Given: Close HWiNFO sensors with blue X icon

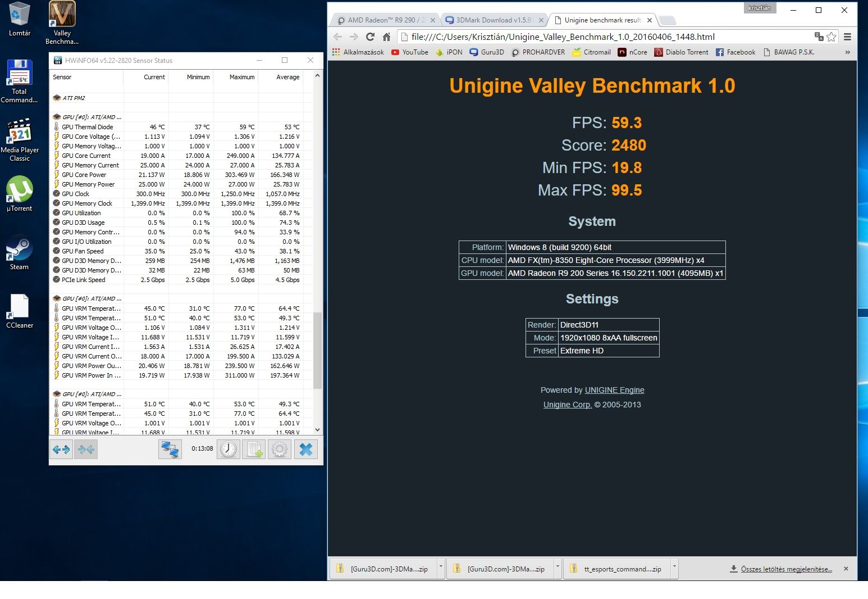Looking at the screenshot, I should click(305, 449).
